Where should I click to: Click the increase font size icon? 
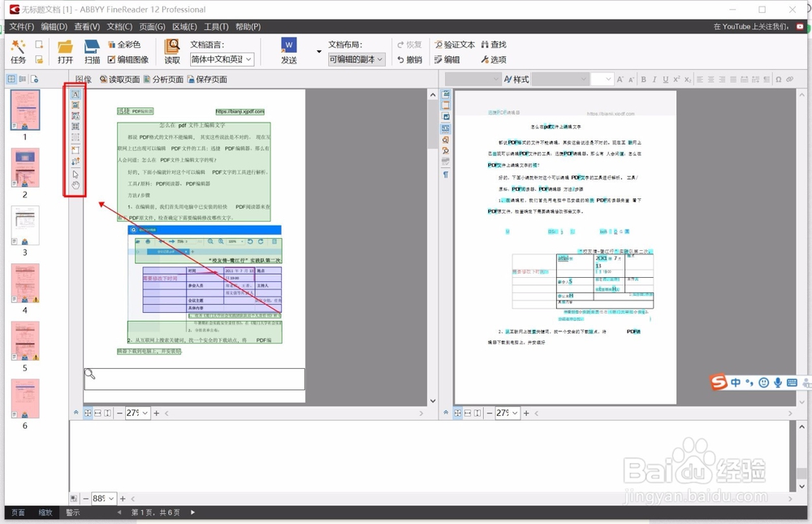click(x=620, y=80)
